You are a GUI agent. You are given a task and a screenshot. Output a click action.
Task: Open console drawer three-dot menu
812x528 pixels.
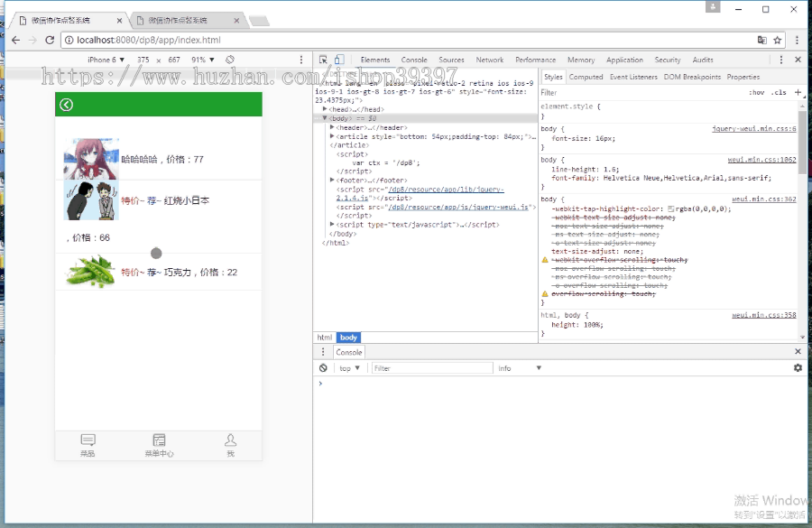click(323, 352)
